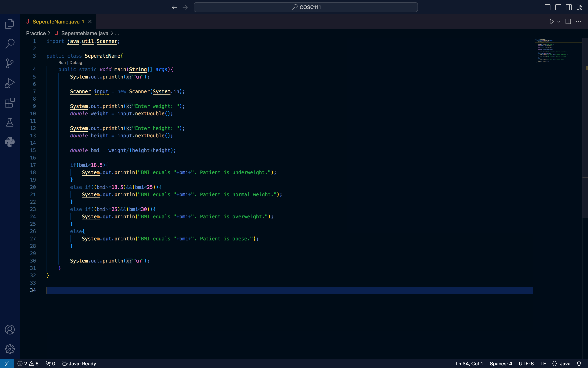Click the "Patient is underweight." text

tap(235, 172)
